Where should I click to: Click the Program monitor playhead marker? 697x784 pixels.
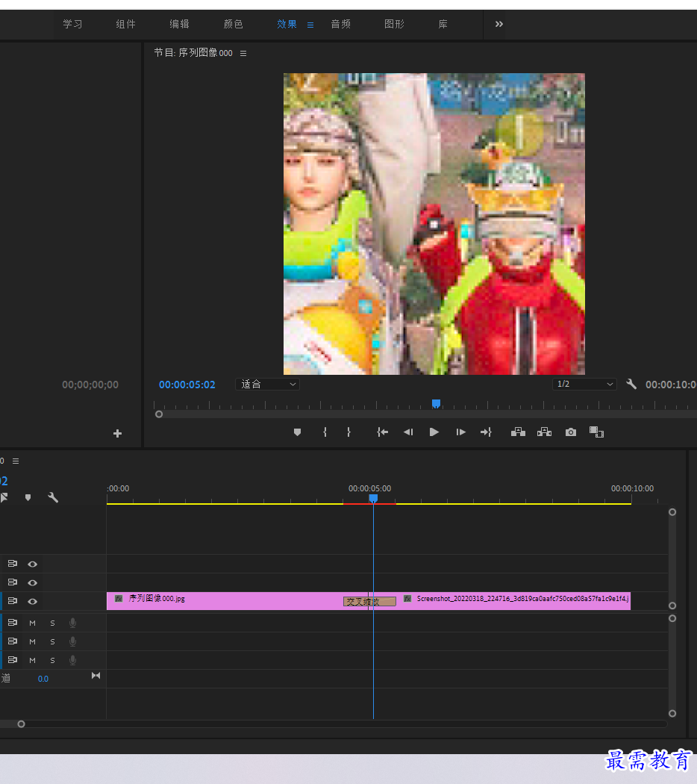pos(437,403)
